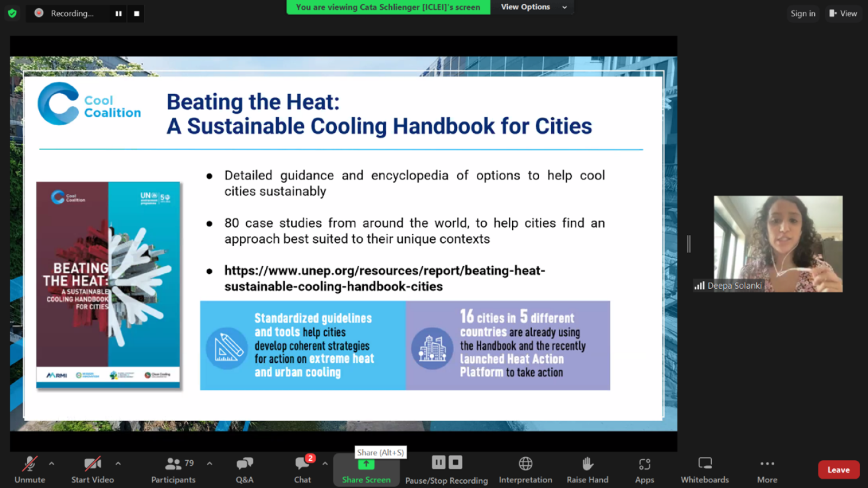Open the Q&A panel
Image resolution: width=868 pixels, height=488 pixels.
point(245,470)
